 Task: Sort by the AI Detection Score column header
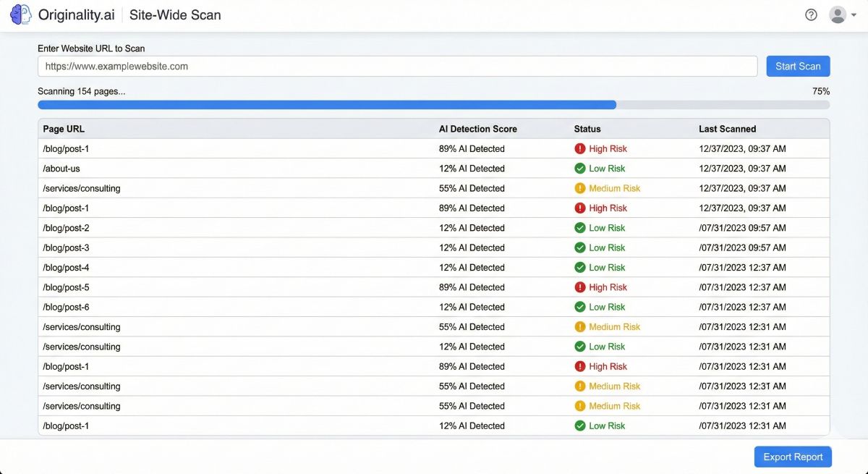(x=478, y=129)
